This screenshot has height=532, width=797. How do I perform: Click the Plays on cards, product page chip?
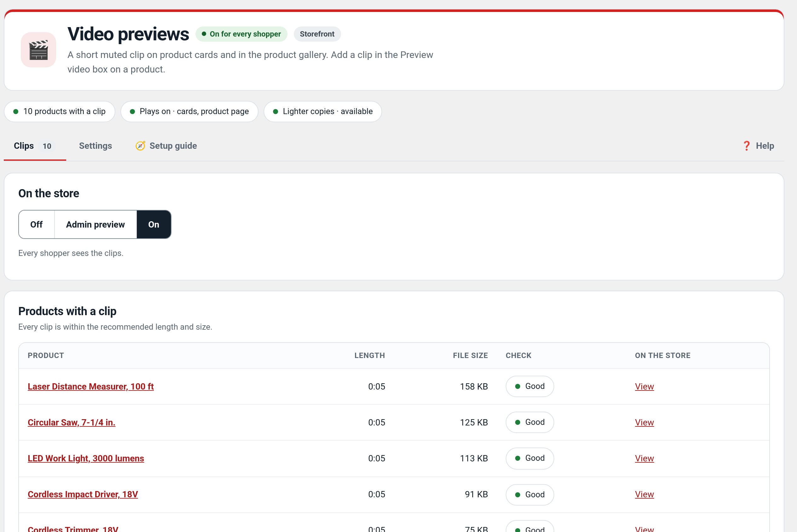(x=189, y=111)
